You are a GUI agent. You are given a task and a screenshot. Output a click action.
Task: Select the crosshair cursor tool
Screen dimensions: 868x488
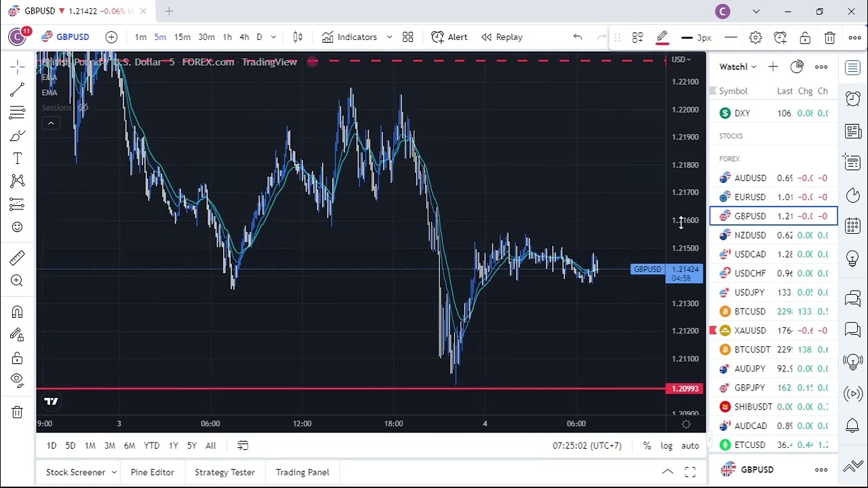(18, 66)
